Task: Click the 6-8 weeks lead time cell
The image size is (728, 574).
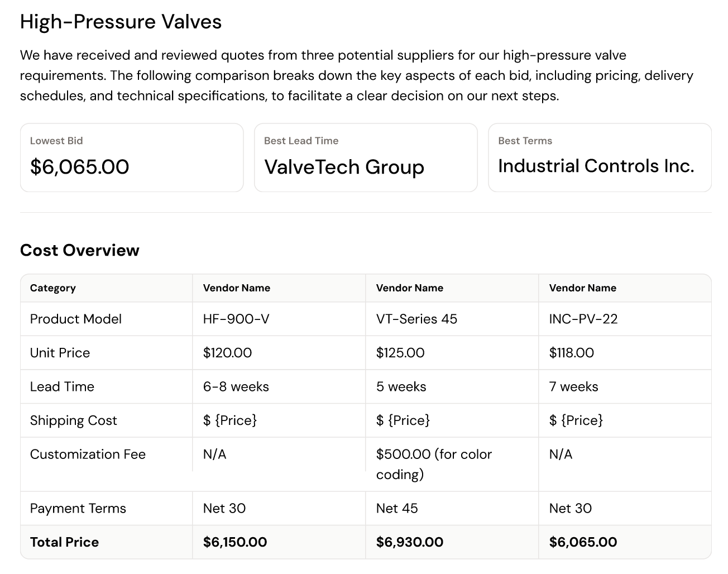Action: point(236,386)
